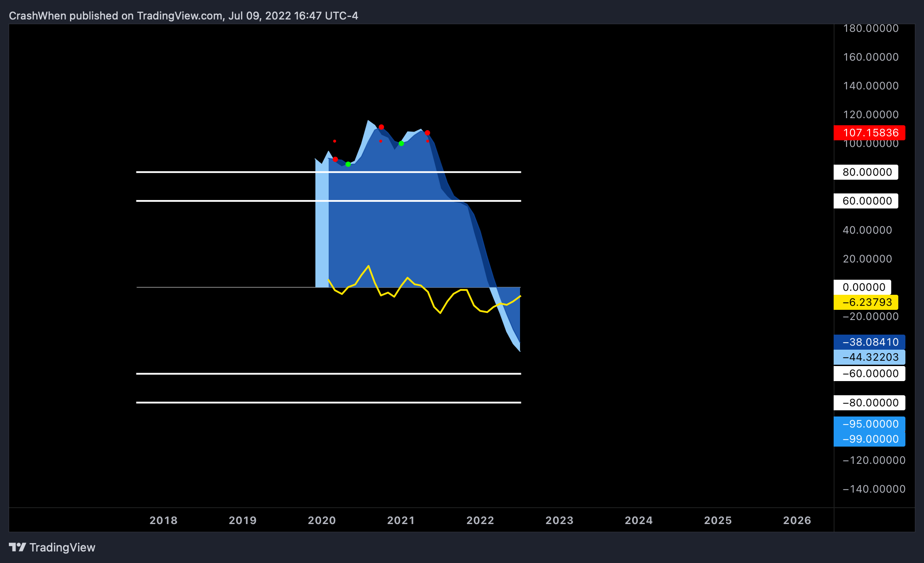
Task: Click the 2018 time axis label
Action: point(163,521)
